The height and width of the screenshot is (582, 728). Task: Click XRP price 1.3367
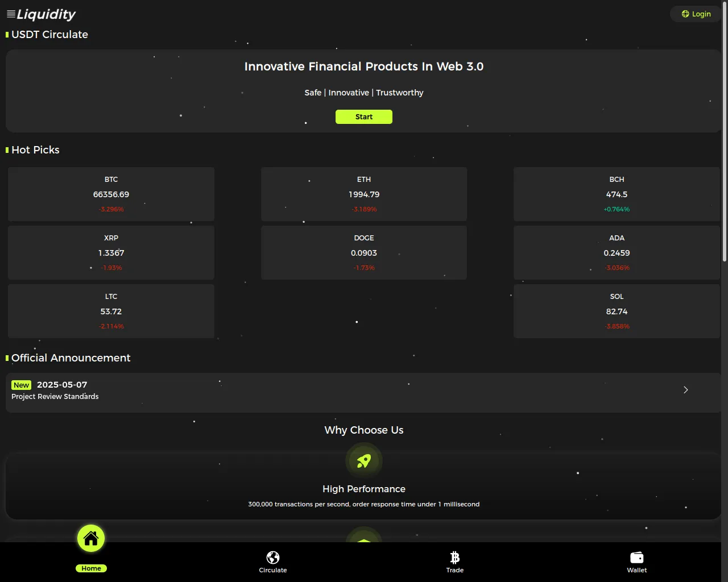[111, 253]
